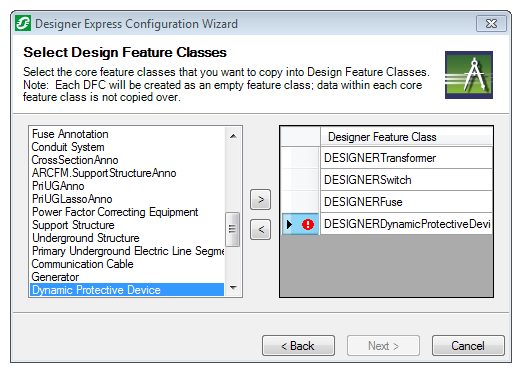Image resolution: width=522 pixels, height=373 pixels.
Task: Click the current row arrow indicator
Action: click(289, 224)
